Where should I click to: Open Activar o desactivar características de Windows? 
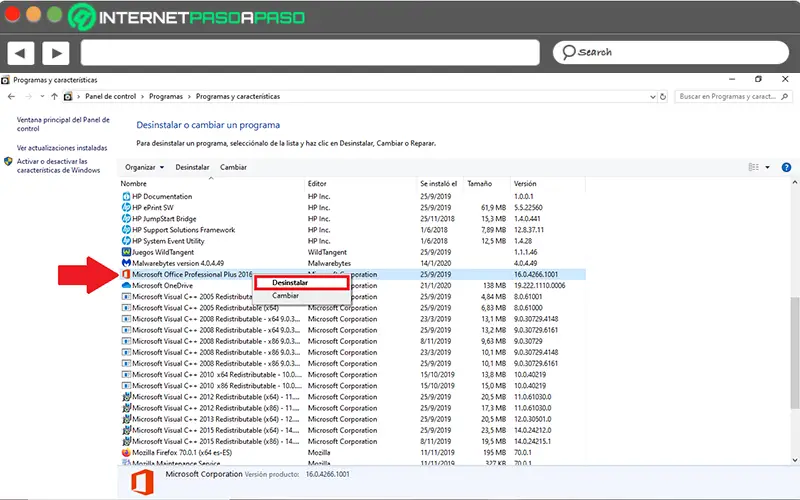tap(59, 166)
